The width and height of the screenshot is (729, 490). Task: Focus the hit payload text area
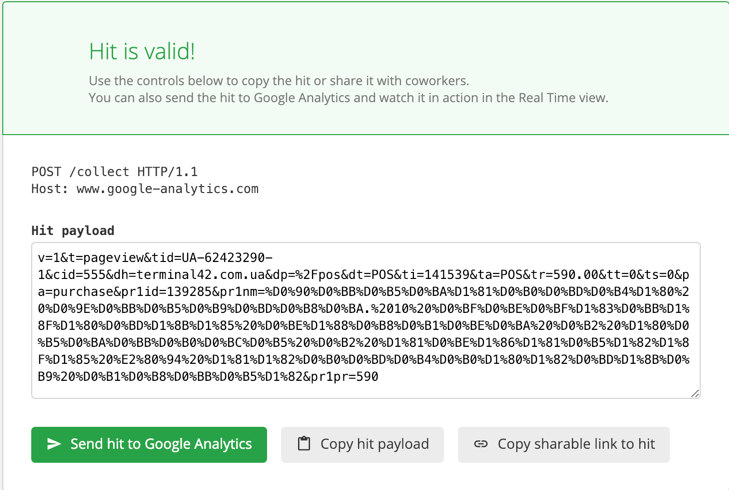point(365,320)
